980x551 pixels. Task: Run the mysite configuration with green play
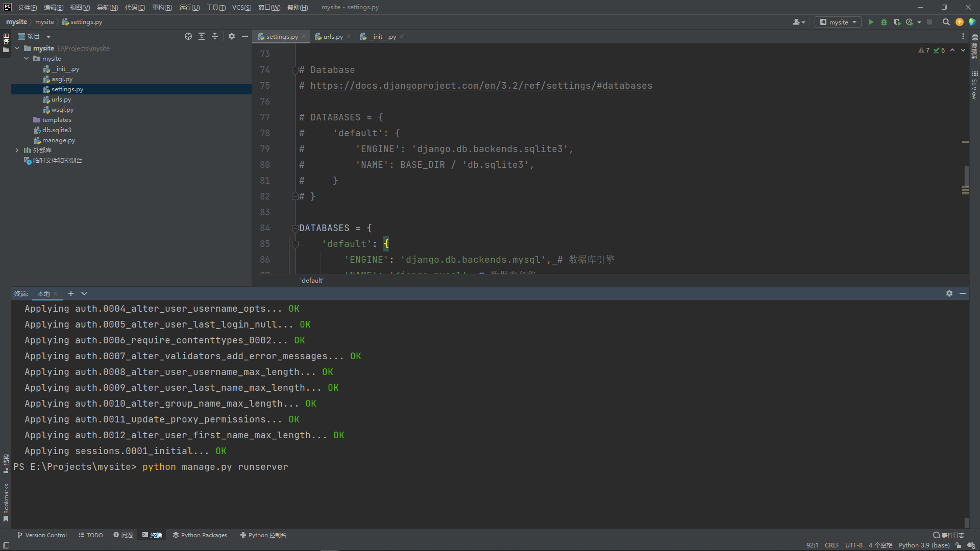pos(871,22)
